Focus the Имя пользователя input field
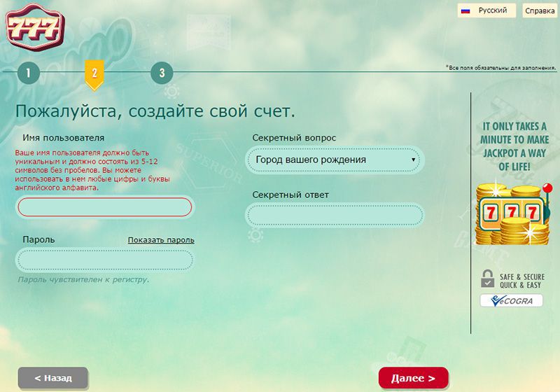The image size is (560, 392). (x=104, y=206)
